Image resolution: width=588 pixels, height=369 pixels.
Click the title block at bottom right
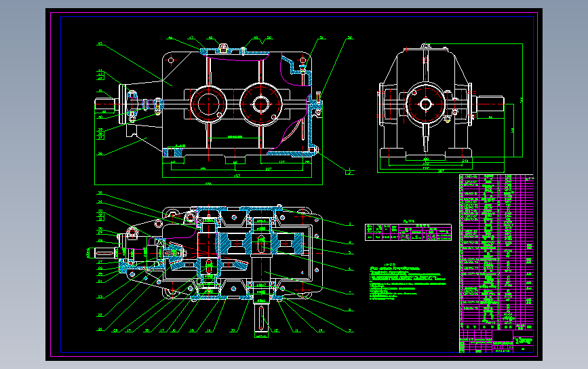tap(496, 341)
